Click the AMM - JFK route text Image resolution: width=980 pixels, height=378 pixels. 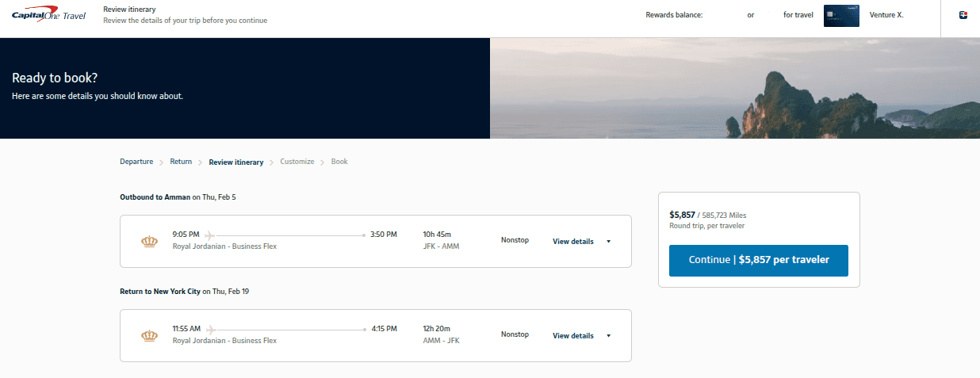pos(442,341)
